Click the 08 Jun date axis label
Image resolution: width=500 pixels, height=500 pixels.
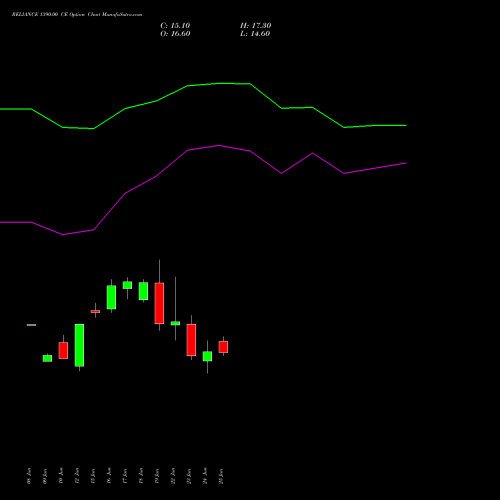(29, 476)
